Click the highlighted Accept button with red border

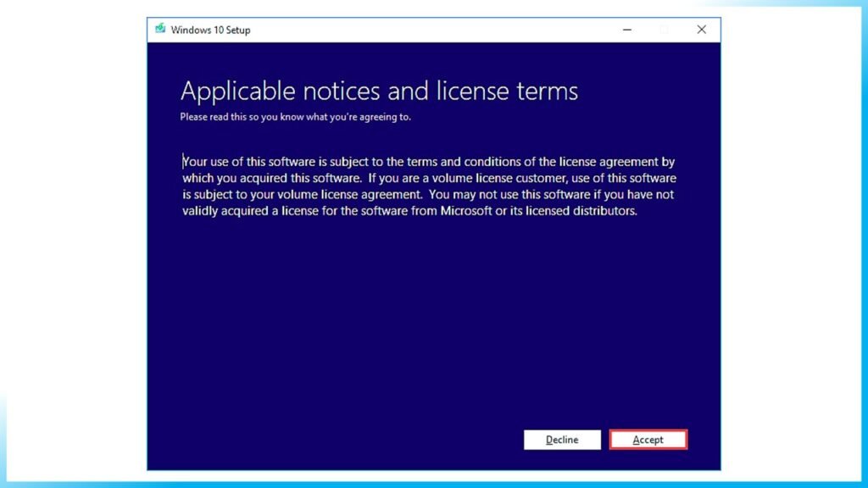[x=648, y=440]
